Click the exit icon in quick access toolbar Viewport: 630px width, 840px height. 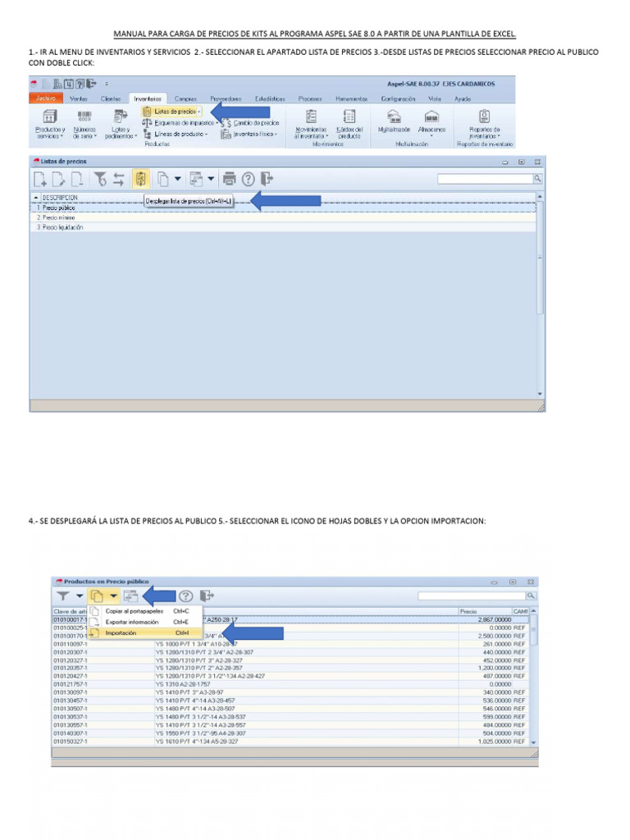[92, 84]
